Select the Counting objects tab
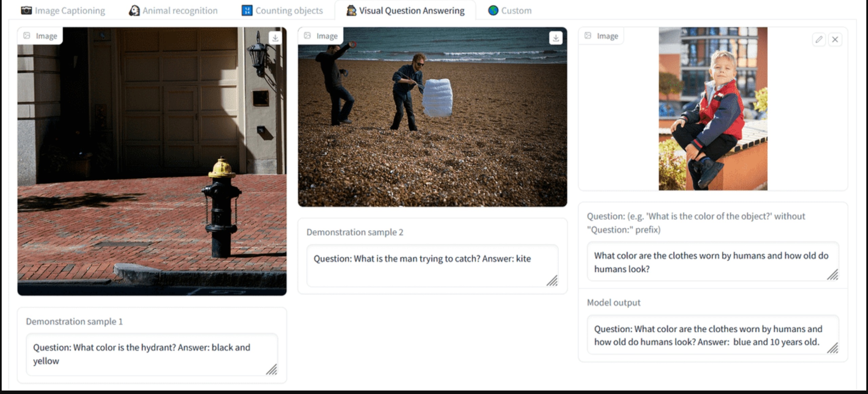868x394 pixels. point(289,11)
